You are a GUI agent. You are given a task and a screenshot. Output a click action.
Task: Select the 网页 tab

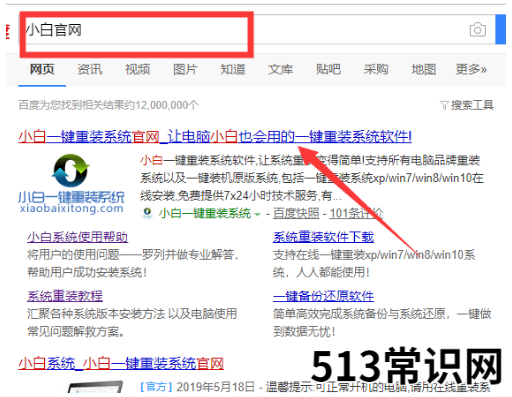tap(42, 69)
